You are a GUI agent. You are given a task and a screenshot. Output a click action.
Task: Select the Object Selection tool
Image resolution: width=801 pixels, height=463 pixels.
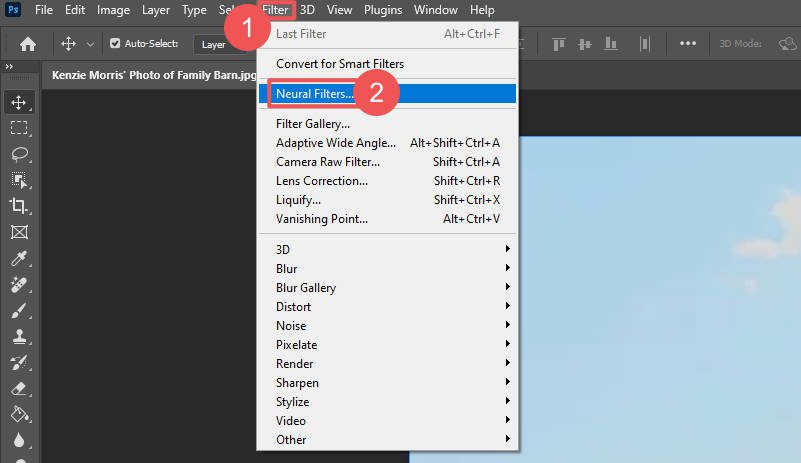(x=19, y=180)
